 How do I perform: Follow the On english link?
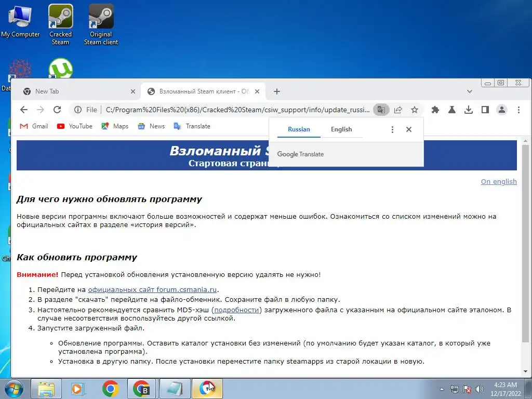[x=499, y=181]
